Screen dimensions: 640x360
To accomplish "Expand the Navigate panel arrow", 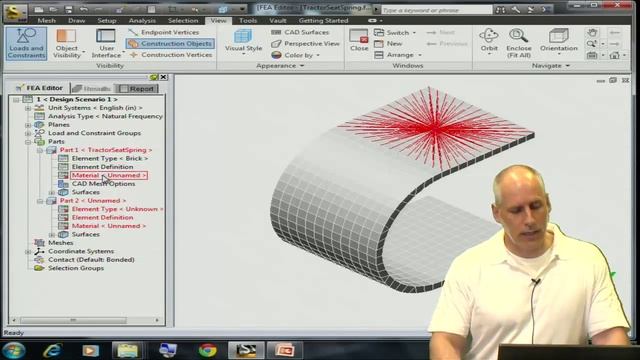I will (x=568, y=66).
